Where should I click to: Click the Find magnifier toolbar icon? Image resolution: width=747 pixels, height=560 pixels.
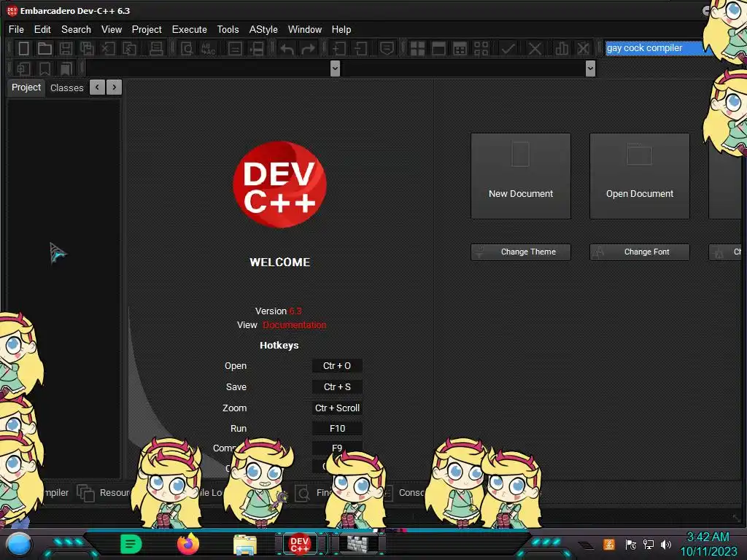pyautogui.click(x=187, y=49)
